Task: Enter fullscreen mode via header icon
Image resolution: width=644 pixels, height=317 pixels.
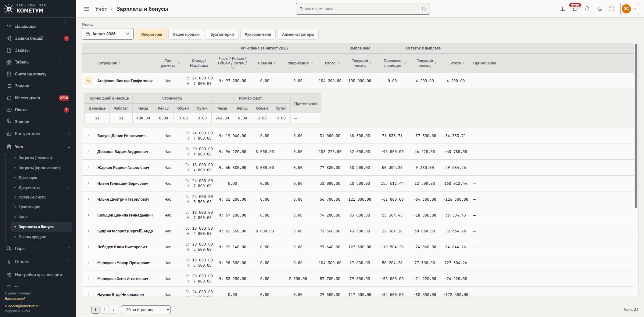Action: (612, 9)
